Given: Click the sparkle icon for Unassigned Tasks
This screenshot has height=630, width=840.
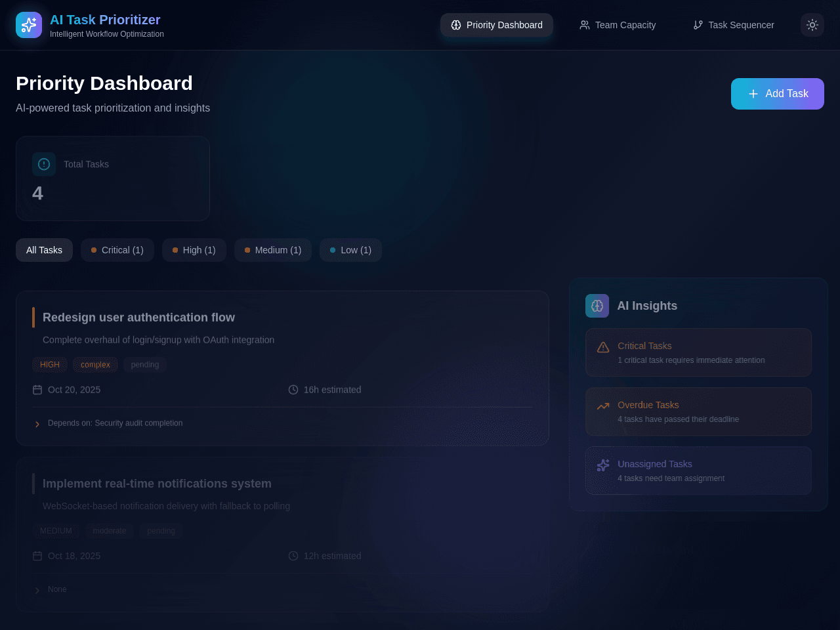Looking at the screenshot, I should point(603,465).
